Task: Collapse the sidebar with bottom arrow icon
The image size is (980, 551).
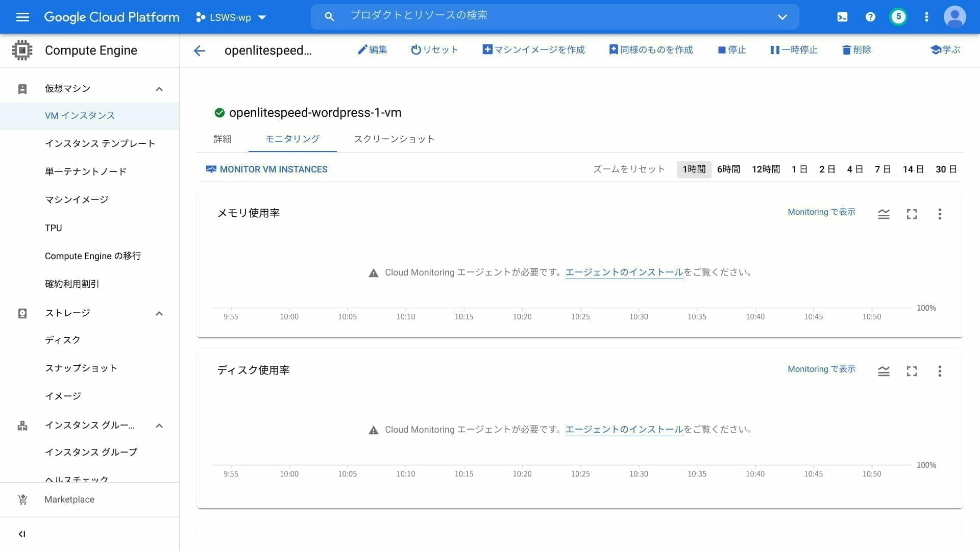Action: coord(22,534)
